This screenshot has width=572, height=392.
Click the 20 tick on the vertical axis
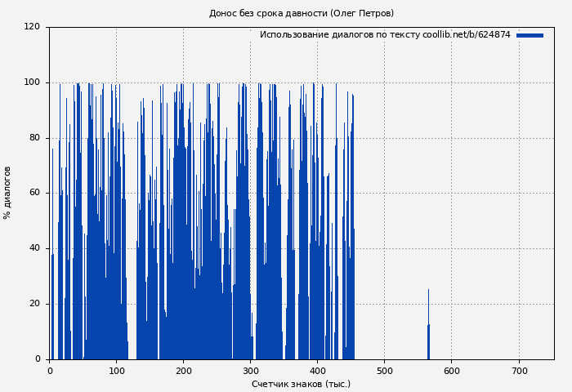coord(34,304)
